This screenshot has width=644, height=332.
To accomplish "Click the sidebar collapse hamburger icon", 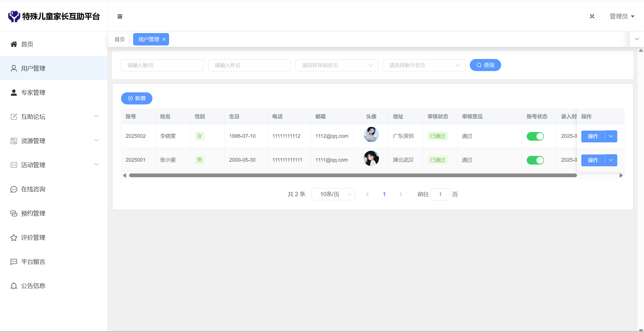I will pyautogui.click(x=120, y=16).
